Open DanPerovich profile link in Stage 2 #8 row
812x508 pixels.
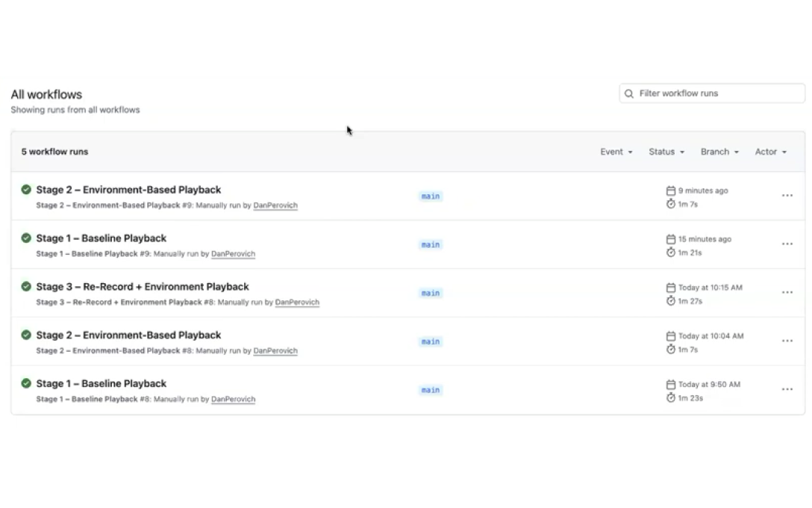click(x=275, y=350)
